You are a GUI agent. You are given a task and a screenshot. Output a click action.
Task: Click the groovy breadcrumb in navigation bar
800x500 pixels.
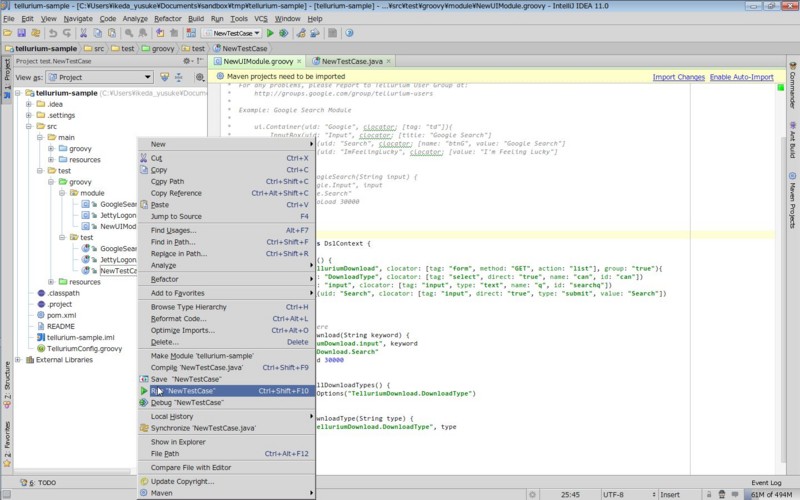158,48
